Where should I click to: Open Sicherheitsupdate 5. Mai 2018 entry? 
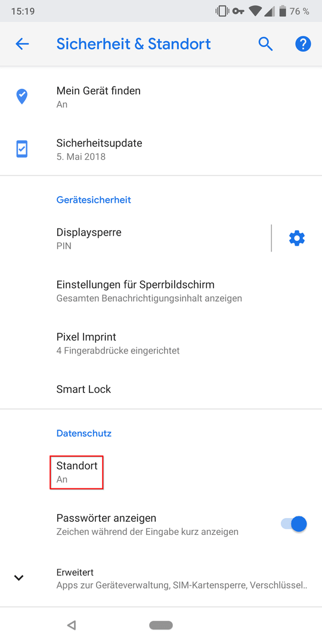click(161, 149)
